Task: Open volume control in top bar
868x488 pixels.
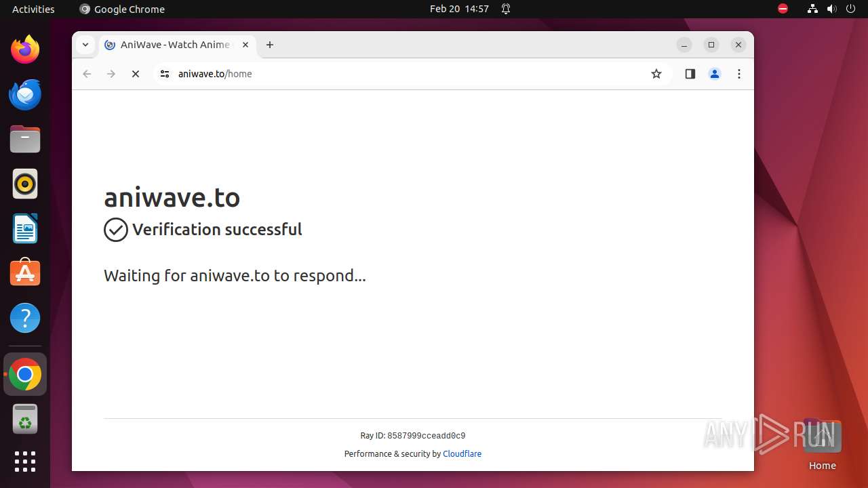Action: 831,9
